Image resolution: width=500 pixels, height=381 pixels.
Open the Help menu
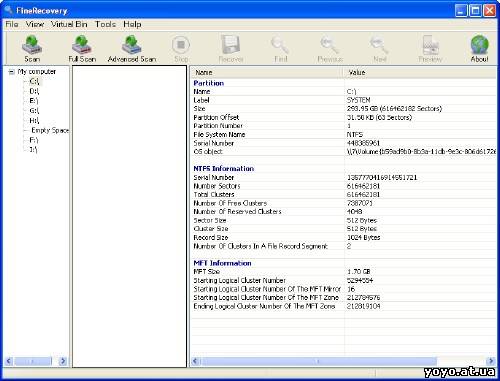pos(132,24)
